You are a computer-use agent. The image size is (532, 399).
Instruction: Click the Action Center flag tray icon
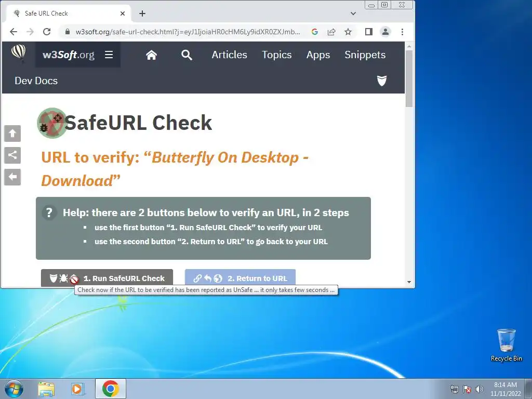pos(467,389)
